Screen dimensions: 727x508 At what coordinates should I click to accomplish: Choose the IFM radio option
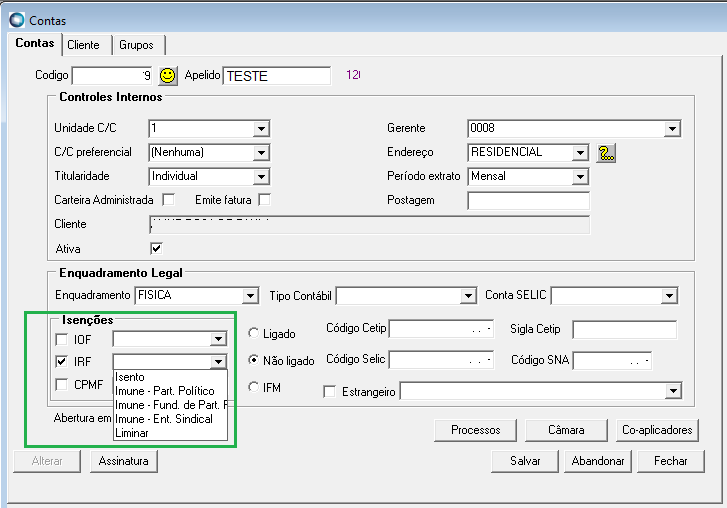tap(254, 387)
